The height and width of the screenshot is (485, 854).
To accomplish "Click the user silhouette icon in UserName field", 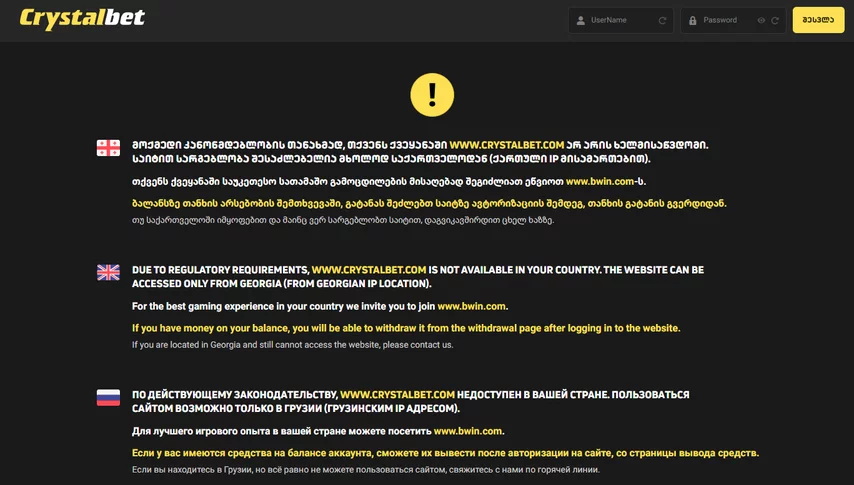I will point(581,21).
